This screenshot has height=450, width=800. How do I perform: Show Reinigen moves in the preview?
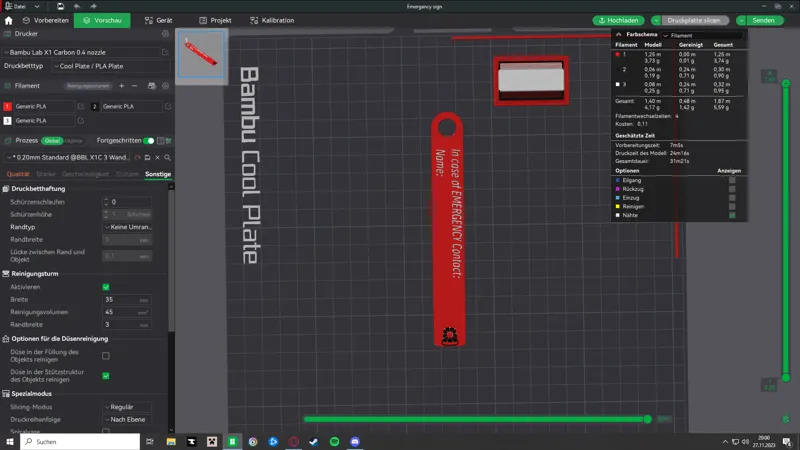pos(732,206)
